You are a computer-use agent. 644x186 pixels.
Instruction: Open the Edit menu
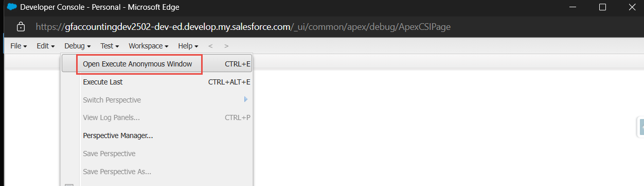(45, 46)
